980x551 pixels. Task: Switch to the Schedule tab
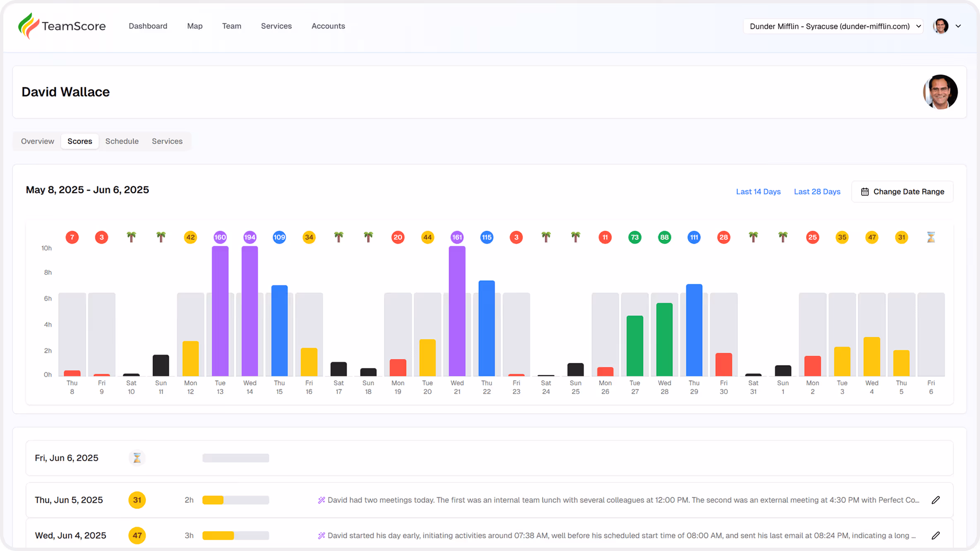tap(122, 141)
